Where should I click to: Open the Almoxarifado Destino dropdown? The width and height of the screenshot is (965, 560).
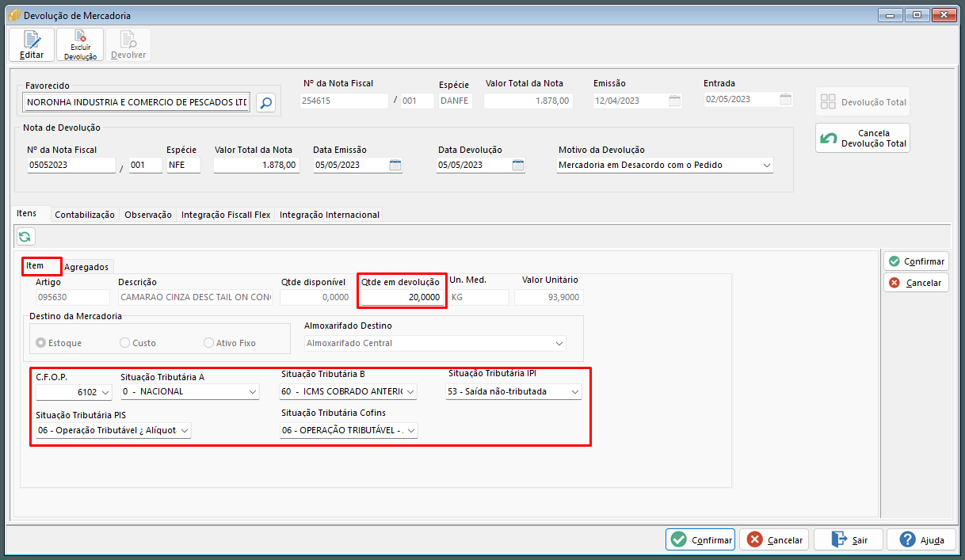(x=559, y=343)
